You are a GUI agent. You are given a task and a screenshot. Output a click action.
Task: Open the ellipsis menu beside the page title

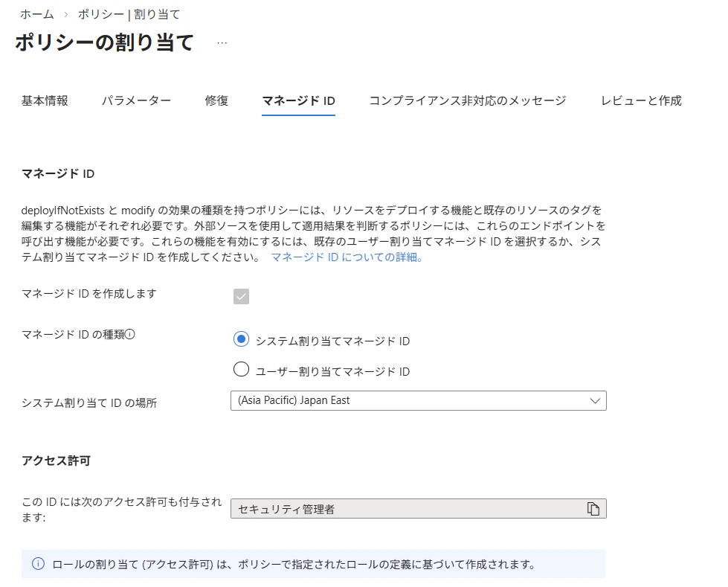coord(222,42)
